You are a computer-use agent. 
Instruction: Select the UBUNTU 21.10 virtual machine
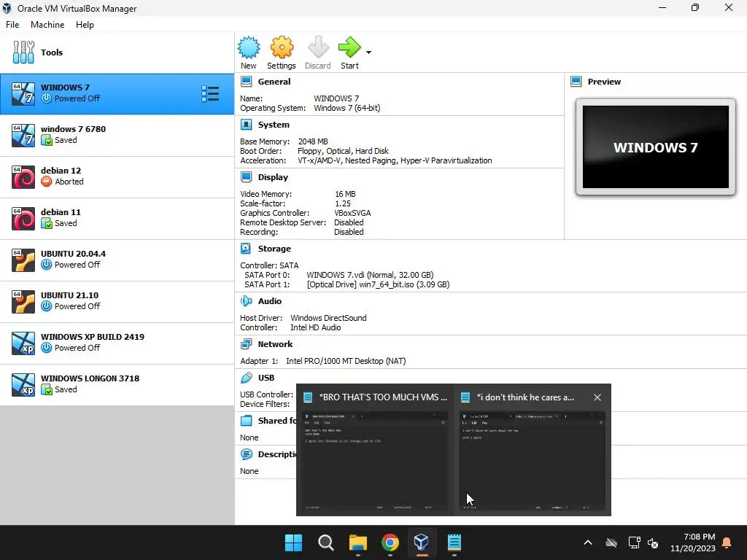[117, 301]
